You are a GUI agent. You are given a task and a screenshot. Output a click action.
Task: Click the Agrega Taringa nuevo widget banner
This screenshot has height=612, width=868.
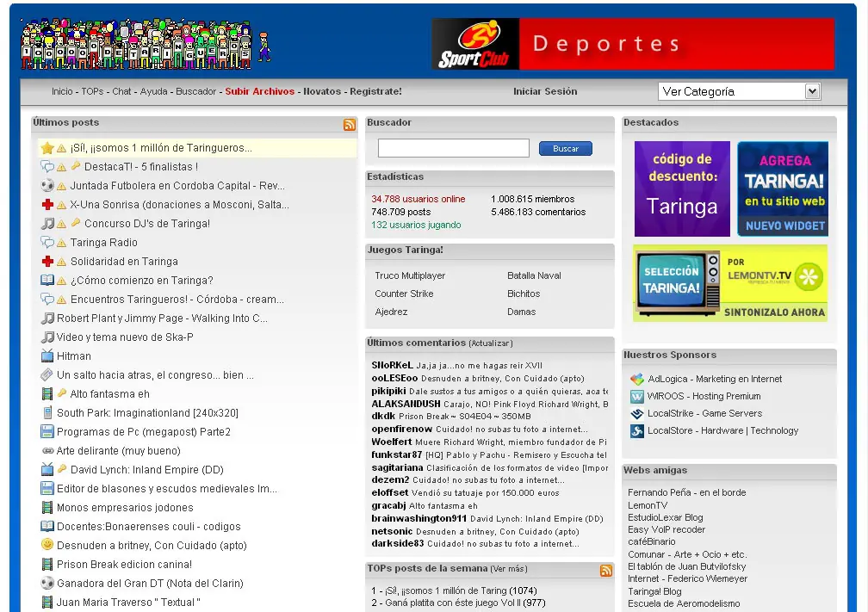tap(783, 189)
